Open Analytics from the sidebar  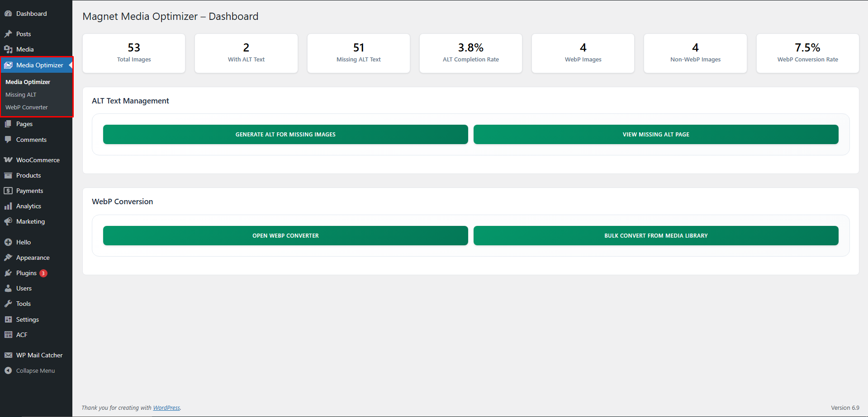point(36,206)
